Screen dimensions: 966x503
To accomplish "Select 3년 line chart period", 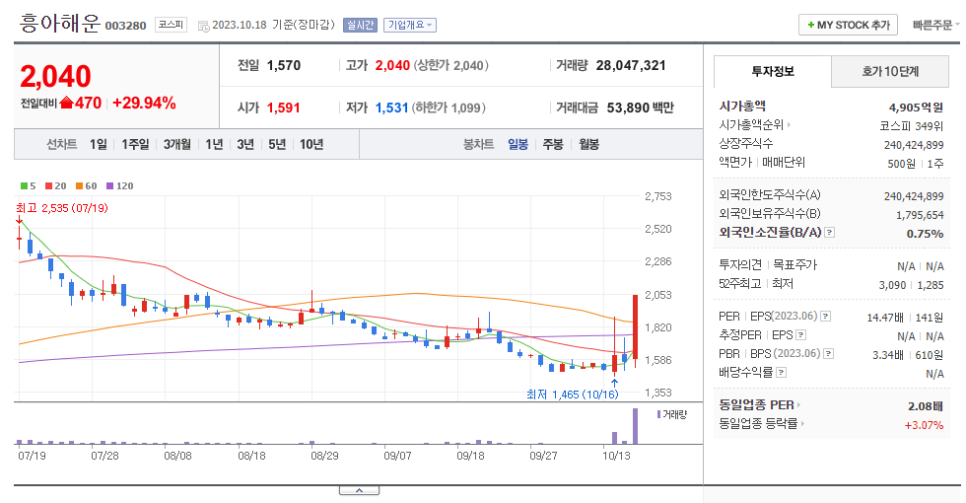I will (x=245, y=144).
